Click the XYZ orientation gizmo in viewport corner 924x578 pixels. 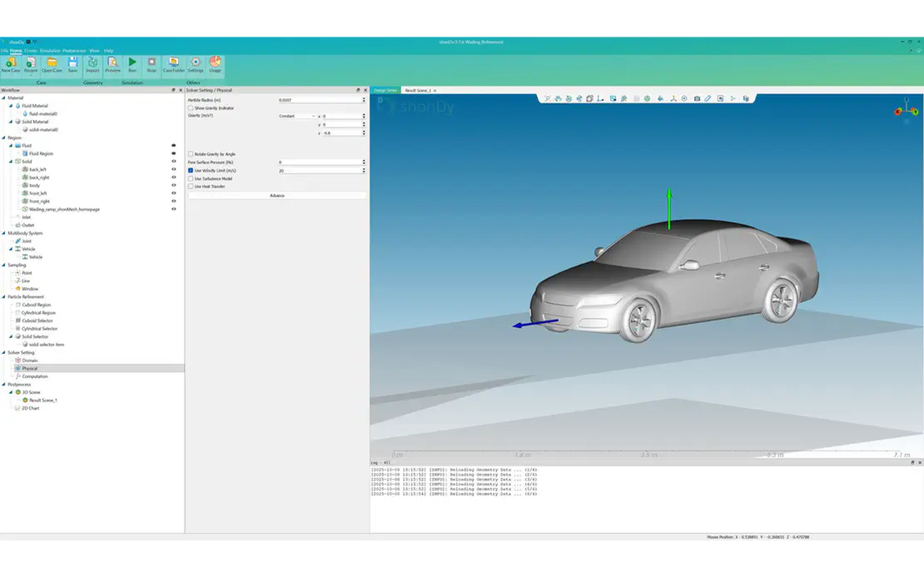(x=907, y=109)
